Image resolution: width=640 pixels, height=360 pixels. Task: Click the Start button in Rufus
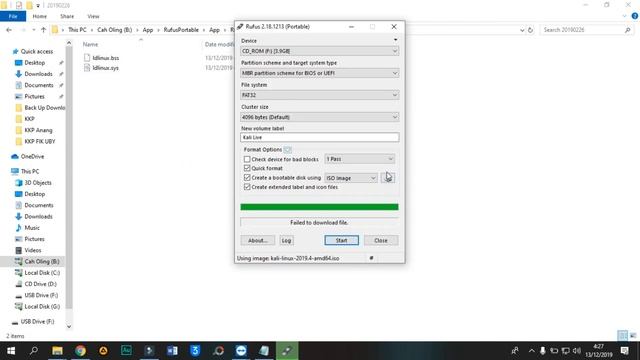tap(342, 240)
